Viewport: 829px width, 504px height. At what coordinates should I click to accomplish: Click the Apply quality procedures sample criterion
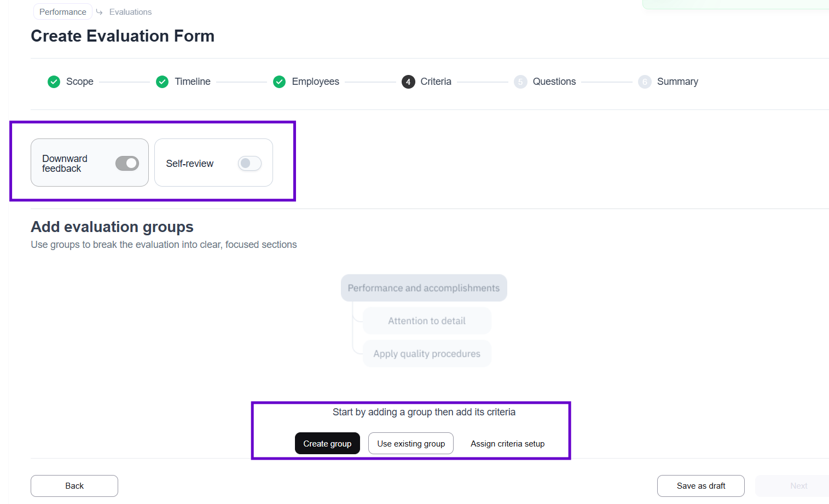pyautogui.click(x=426, y=354)
